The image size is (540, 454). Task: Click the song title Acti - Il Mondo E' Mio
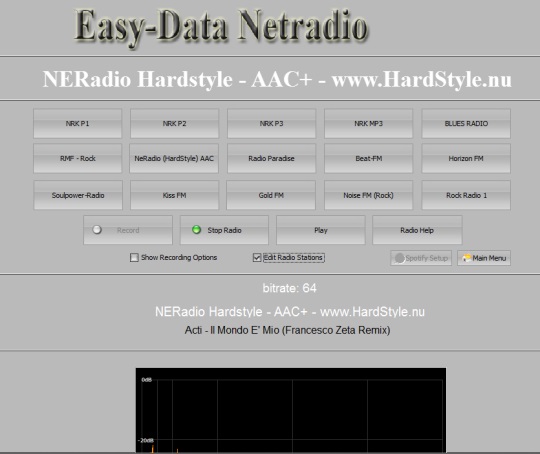click(288, 330)
